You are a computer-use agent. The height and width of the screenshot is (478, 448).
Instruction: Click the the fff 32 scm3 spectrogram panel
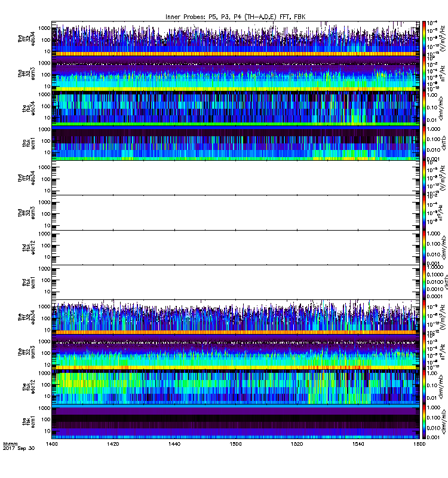tap(235, 352)
